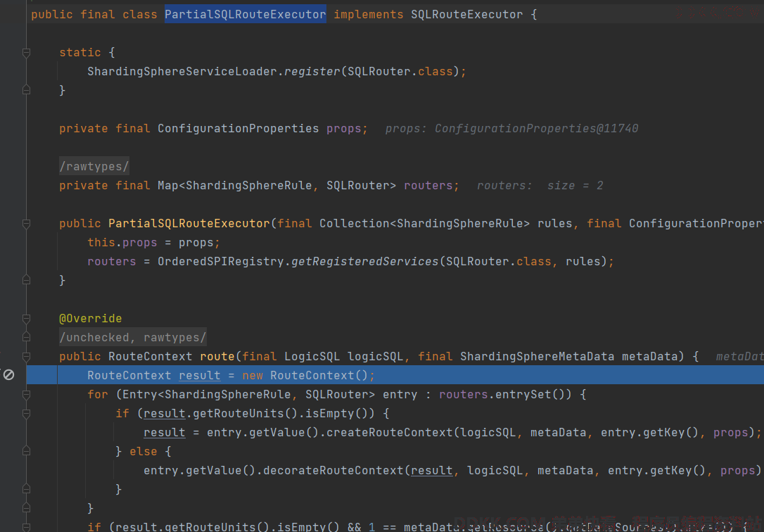The image size is (764, 532).
Task: Collapse the for Entry loop
Action: (26, 394)
